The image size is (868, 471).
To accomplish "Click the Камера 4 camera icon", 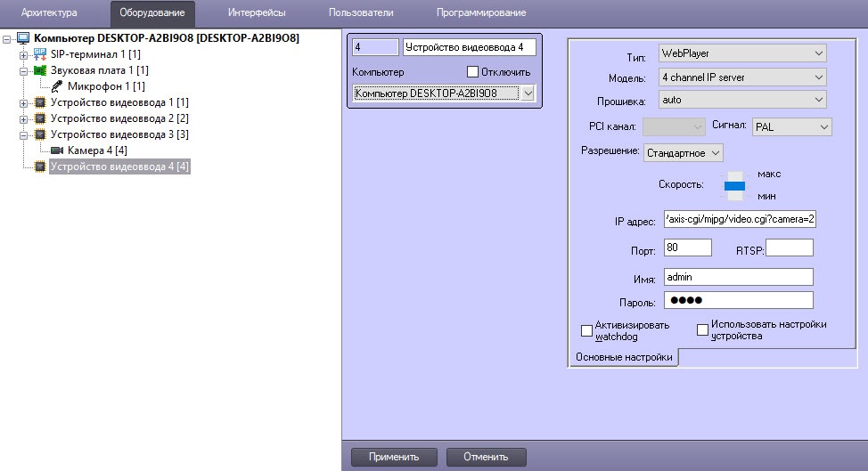I will tap(56, 150).
